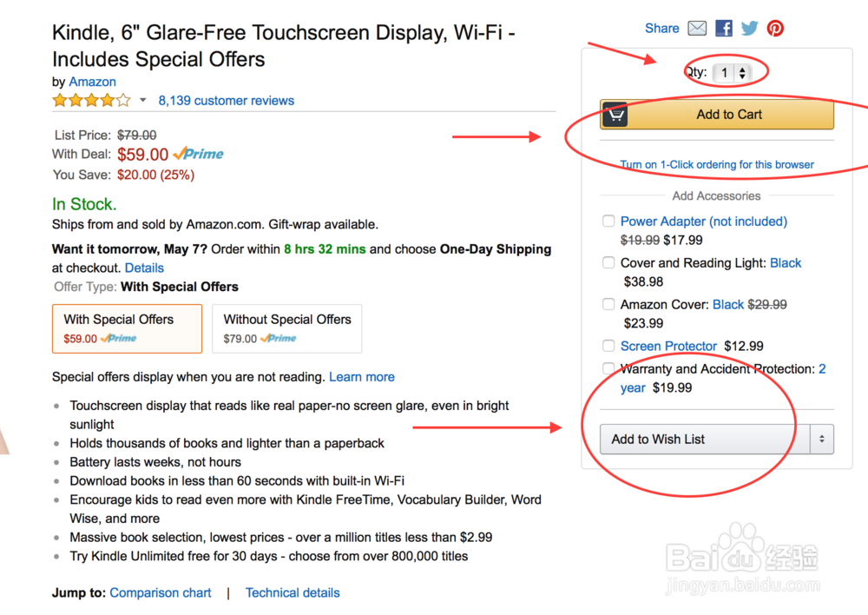Open the star rating breakdown arrow
The image size is (868, 615).
143,101
